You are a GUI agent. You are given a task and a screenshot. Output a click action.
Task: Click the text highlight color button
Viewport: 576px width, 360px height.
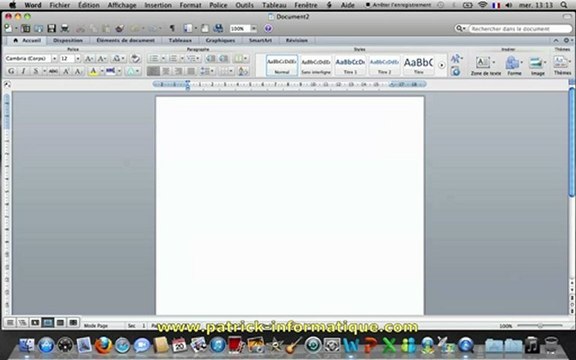[111, 71]
